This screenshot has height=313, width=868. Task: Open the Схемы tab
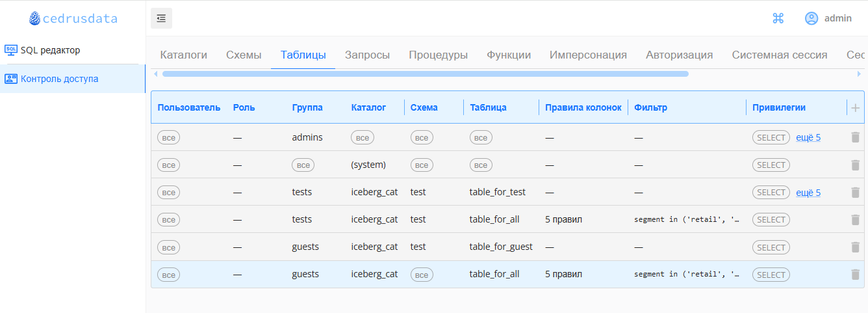244,55
